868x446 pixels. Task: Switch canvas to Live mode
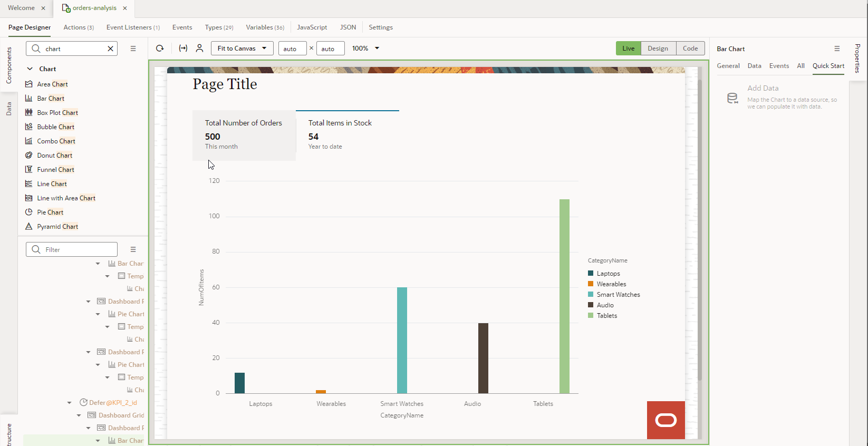coord(629,48)
